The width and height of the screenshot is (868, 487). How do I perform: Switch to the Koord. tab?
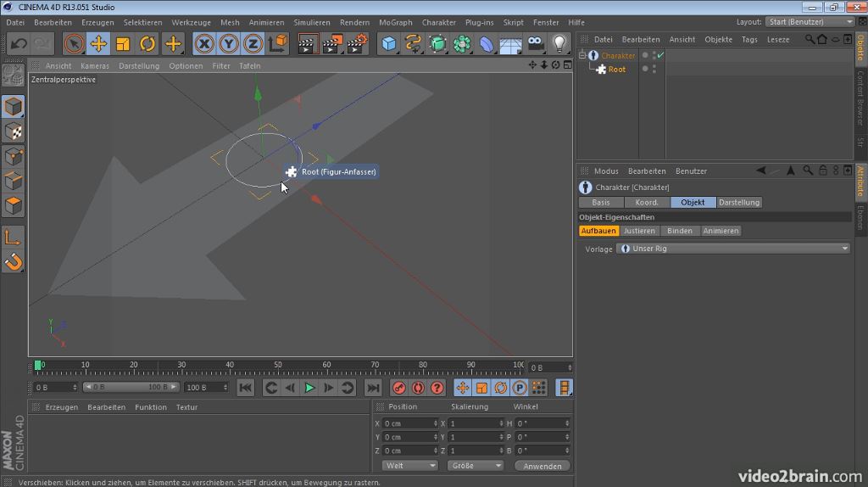(x=647, y=202)
